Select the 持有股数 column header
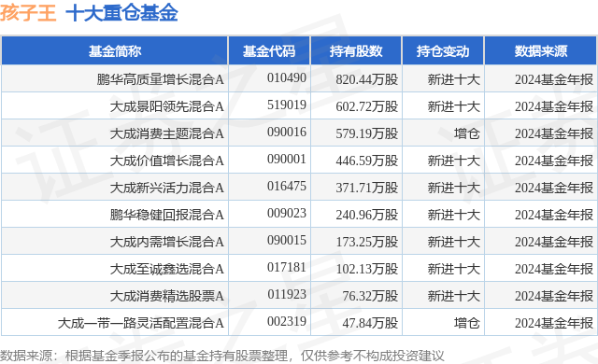 pyautogui.click(x=356, y=51)
